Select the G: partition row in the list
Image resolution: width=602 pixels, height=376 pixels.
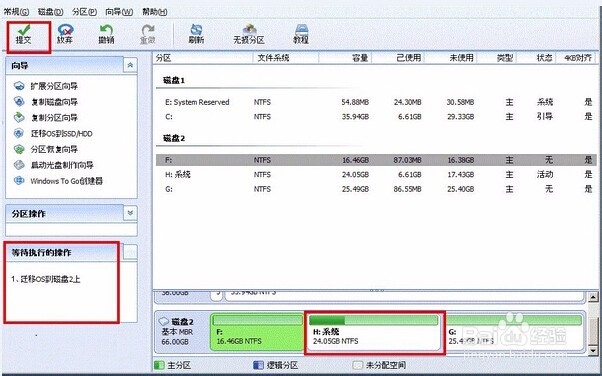coord(376,189)
